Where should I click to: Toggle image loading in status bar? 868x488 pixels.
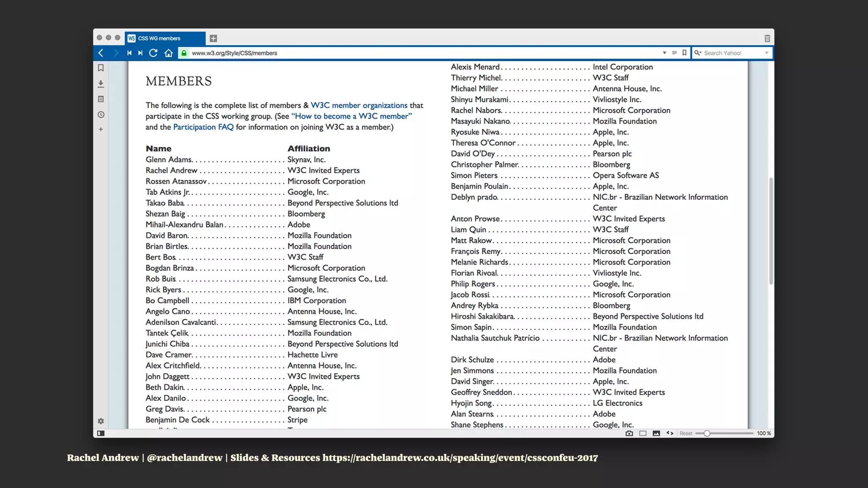pos(657,433)
